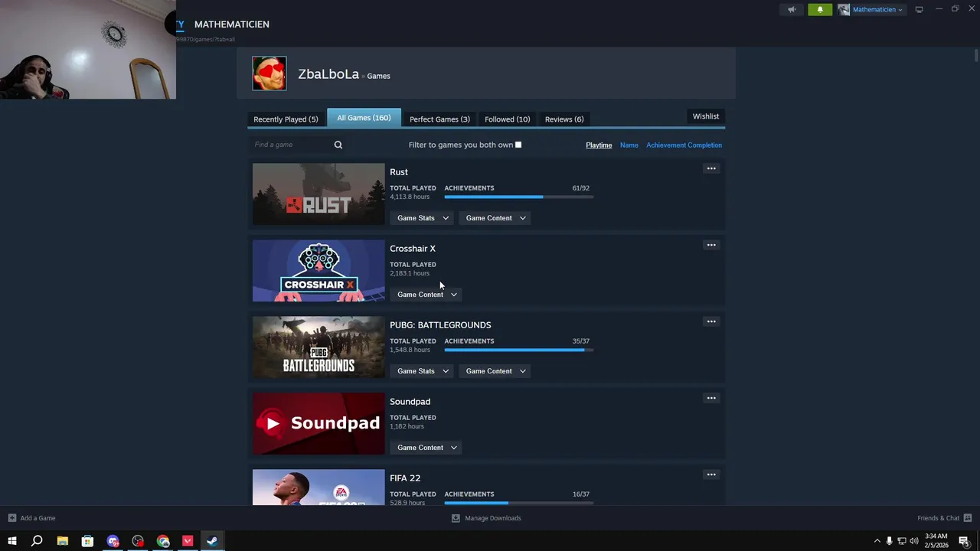Image resolution: width=980 pixels, height=551 pixels.
Task: Click the Soundpad game title
Action: [410, 402]
